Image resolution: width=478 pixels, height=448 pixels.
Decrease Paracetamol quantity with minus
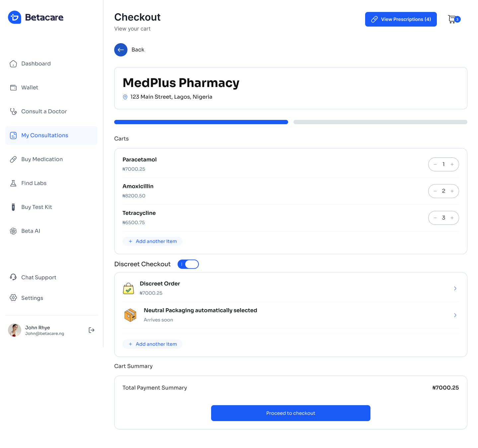pyautogui.click(x=435, y=164)
